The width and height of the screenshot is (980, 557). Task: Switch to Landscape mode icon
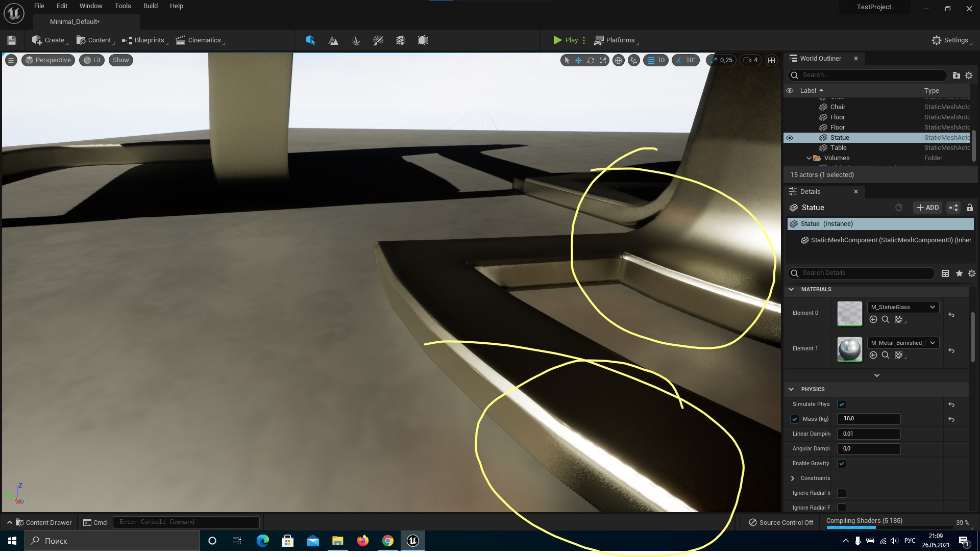click(333, 40)
